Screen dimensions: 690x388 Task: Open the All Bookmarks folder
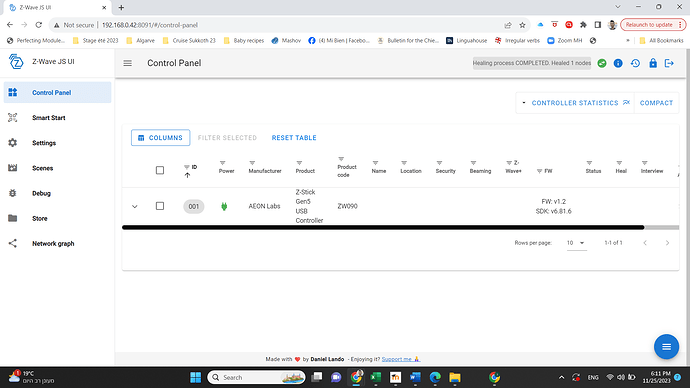[661, 40]
